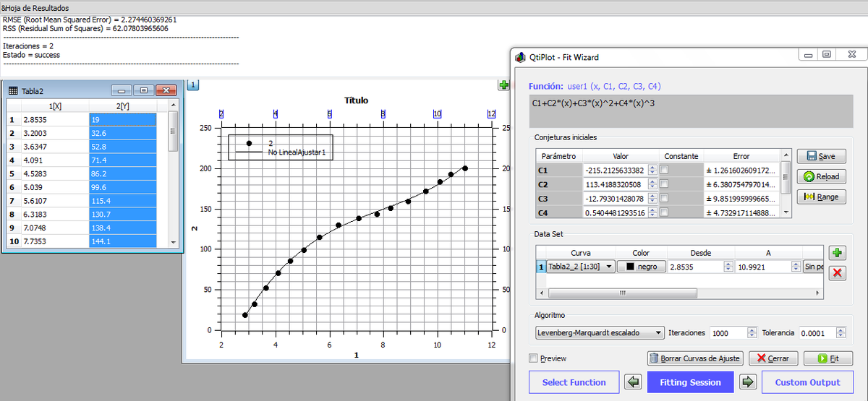Go to next wizard page arrow
Image resolution: width=868 pixels, height=401 pixels.
tap(748, 382)
